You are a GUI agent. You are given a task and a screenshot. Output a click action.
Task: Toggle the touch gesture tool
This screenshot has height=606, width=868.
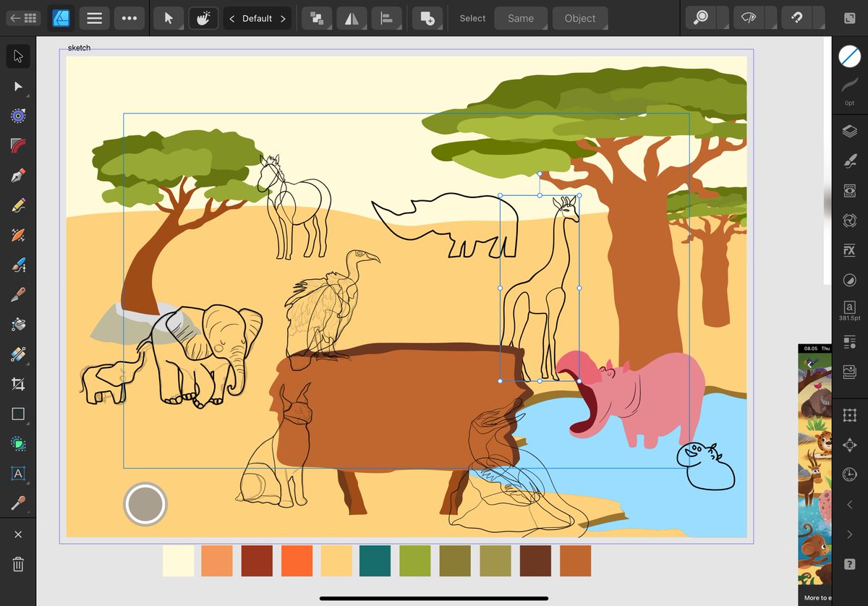tap(203, 18)
